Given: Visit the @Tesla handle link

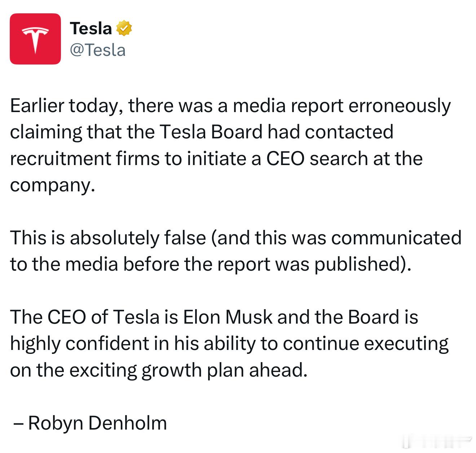Looking at the screenshot, I should 98,50.
